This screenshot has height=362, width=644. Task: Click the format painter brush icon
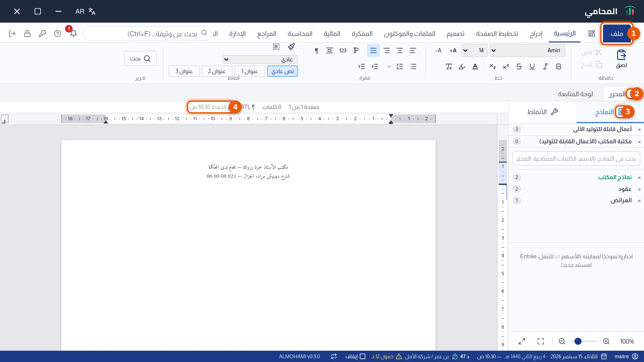(291, 46)
